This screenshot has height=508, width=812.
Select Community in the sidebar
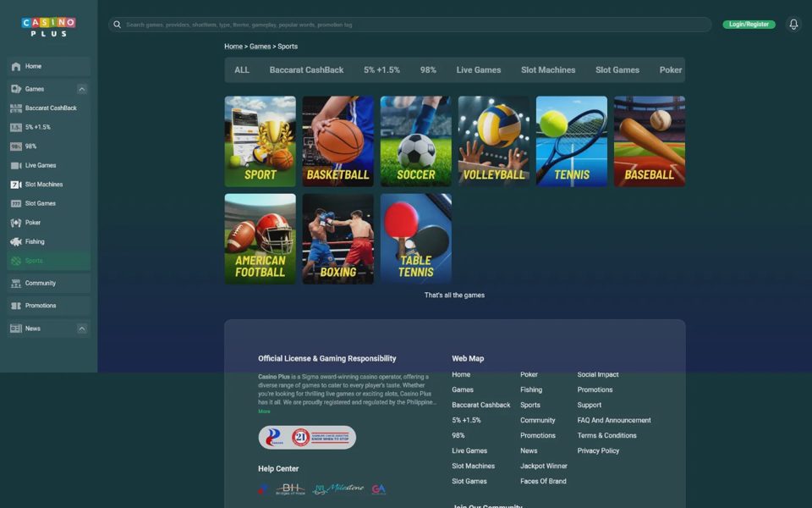click(x=49, y=283)
